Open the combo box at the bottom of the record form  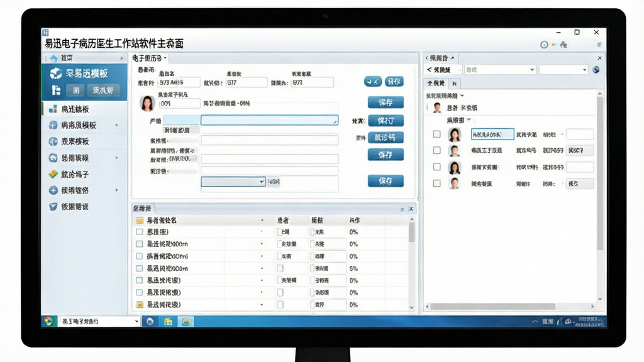[x=233, y=182]
